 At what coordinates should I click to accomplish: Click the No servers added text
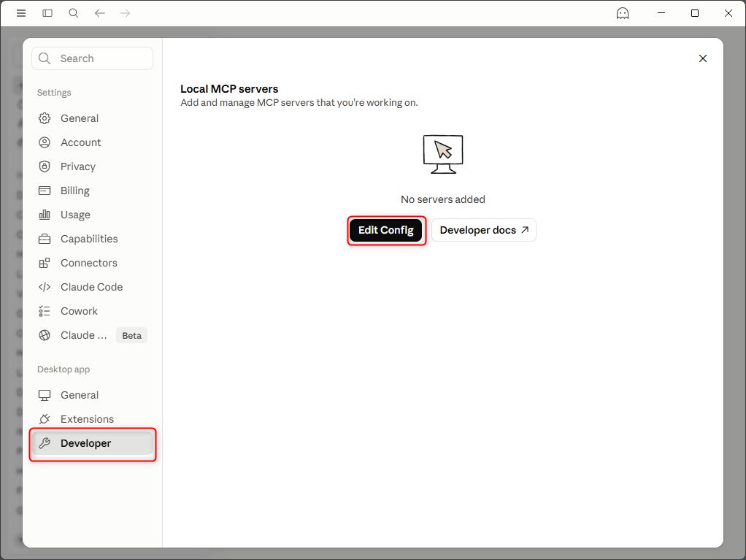coord(443,199)
